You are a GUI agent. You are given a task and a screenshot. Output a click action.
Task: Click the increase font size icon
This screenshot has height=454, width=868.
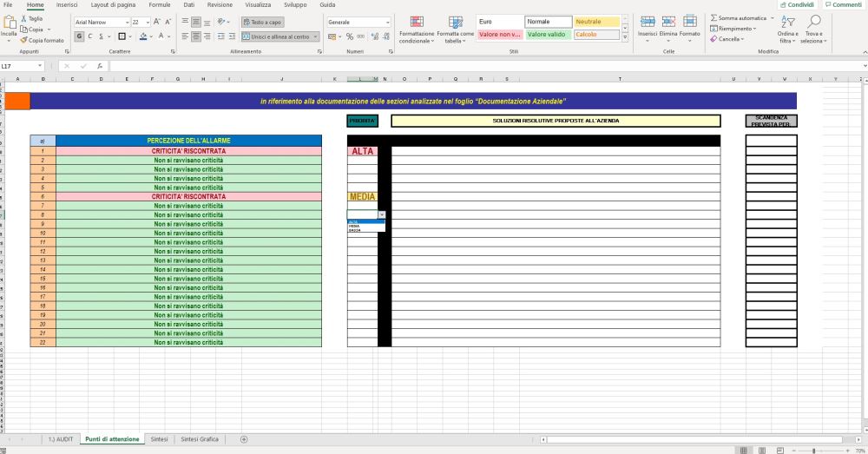[156, 22]
